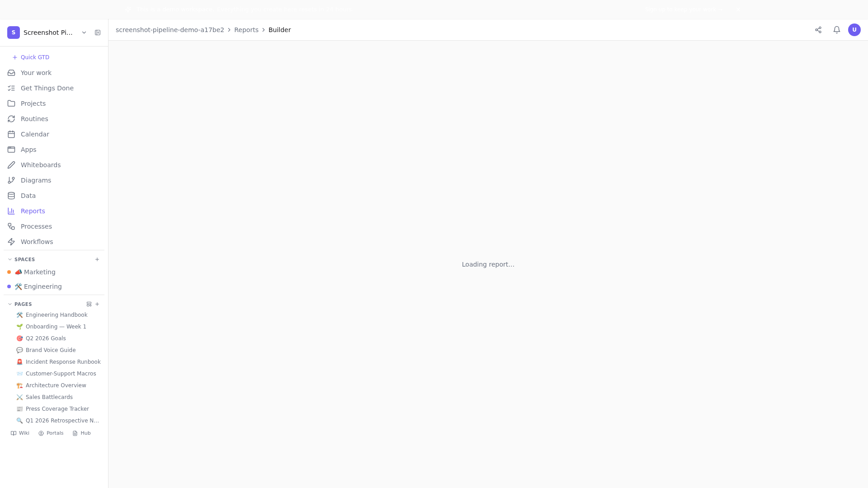Open Your work inbox
868x488 pixels.
tap(54, 73)
